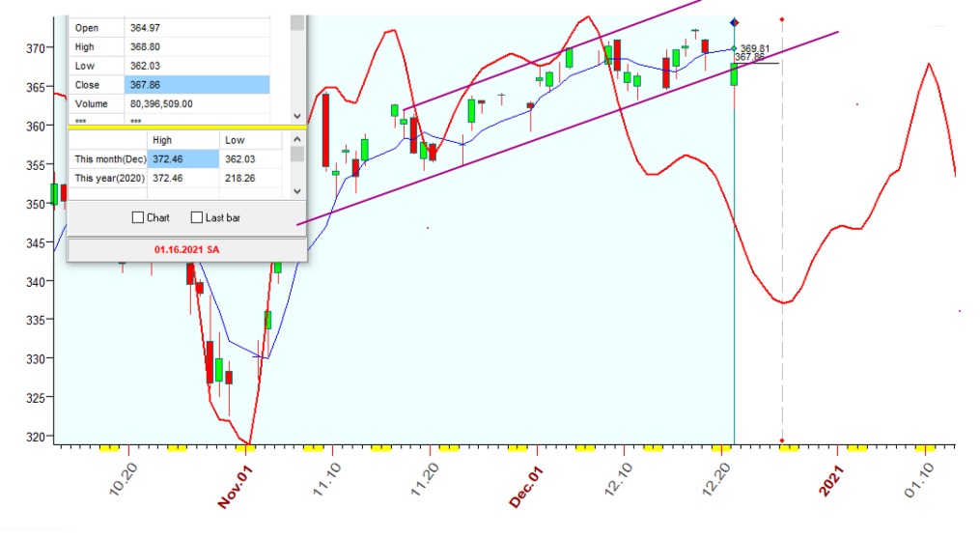
Task: Click This year(2020) low 218.26 cell
Action: coord(250,178)
